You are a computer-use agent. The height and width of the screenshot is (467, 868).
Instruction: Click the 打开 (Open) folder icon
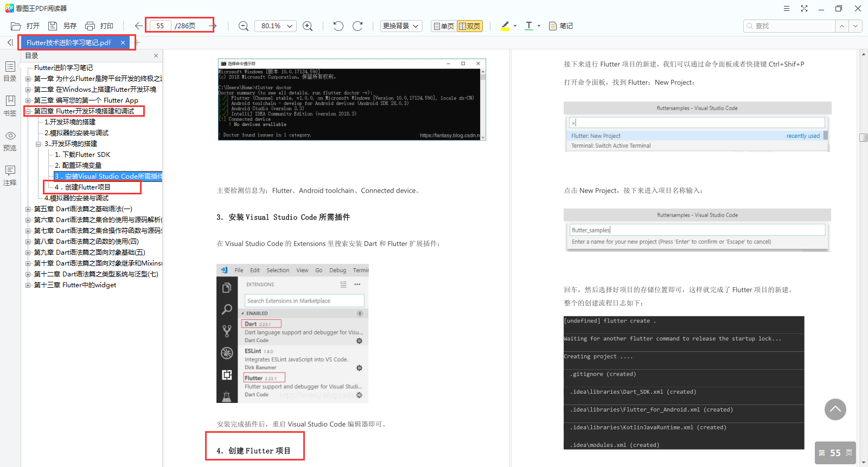(x=16, y=26)
